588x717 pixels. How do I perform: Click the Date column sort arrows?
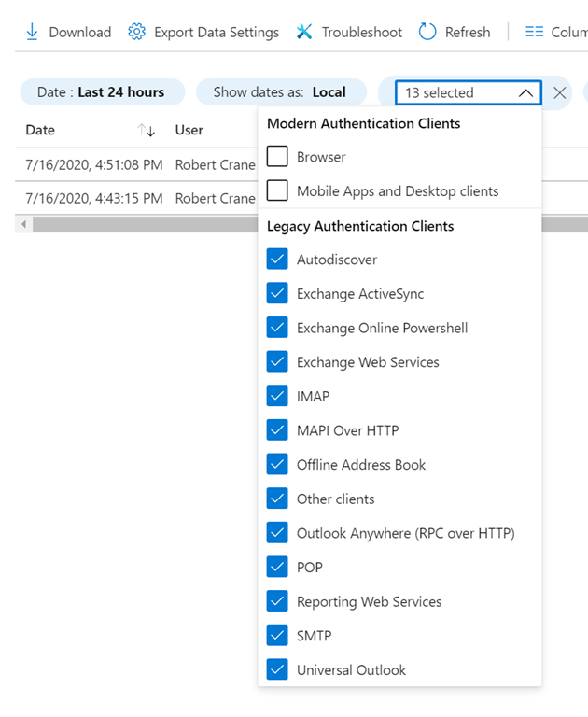click(146, 131)
